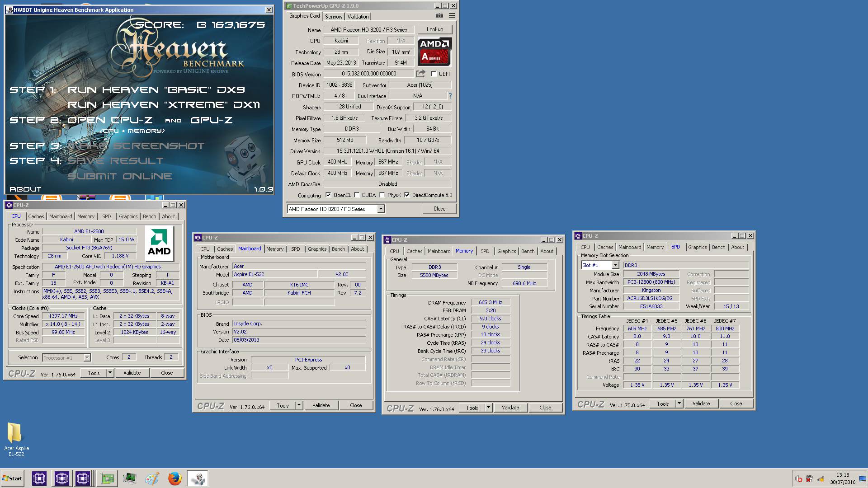Click the title bar icon of the Memory CPU-Z window

point(387,240)
